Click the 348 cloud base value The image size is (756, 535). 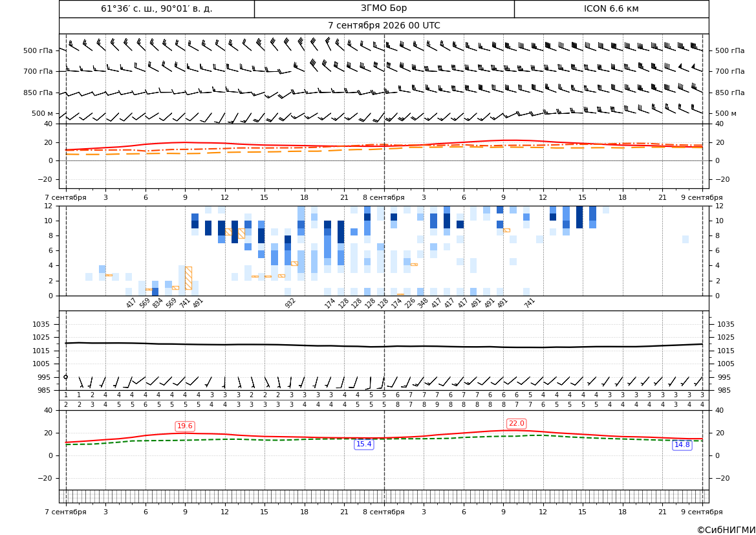coord(422,303)
